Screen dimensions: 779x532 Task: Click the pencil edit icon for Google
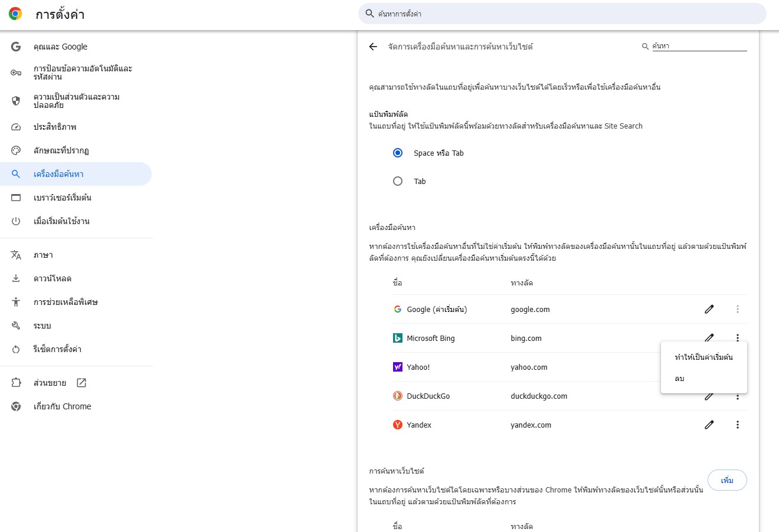[x=709, y=309]
